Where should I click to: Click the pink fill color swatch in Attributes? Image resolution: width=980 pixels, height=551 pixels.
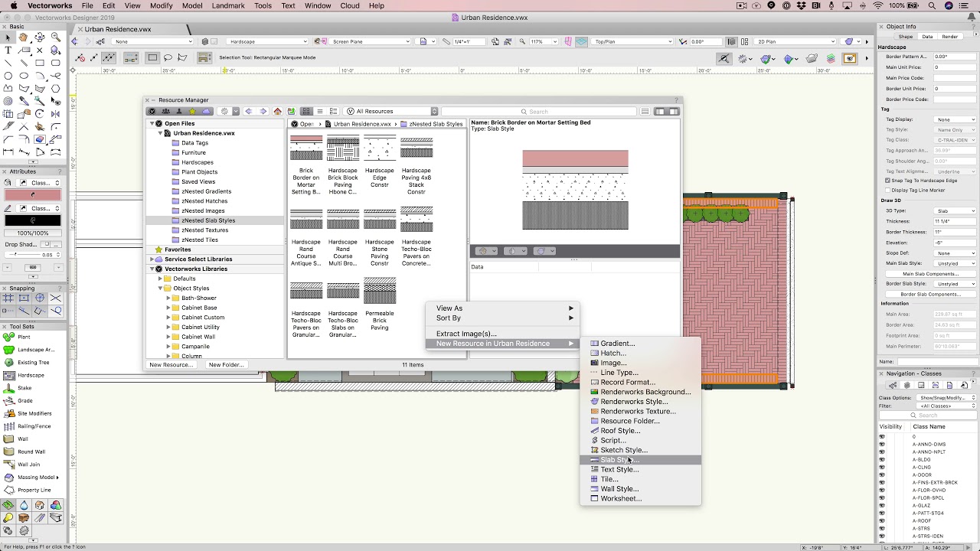tap(33, 194)
